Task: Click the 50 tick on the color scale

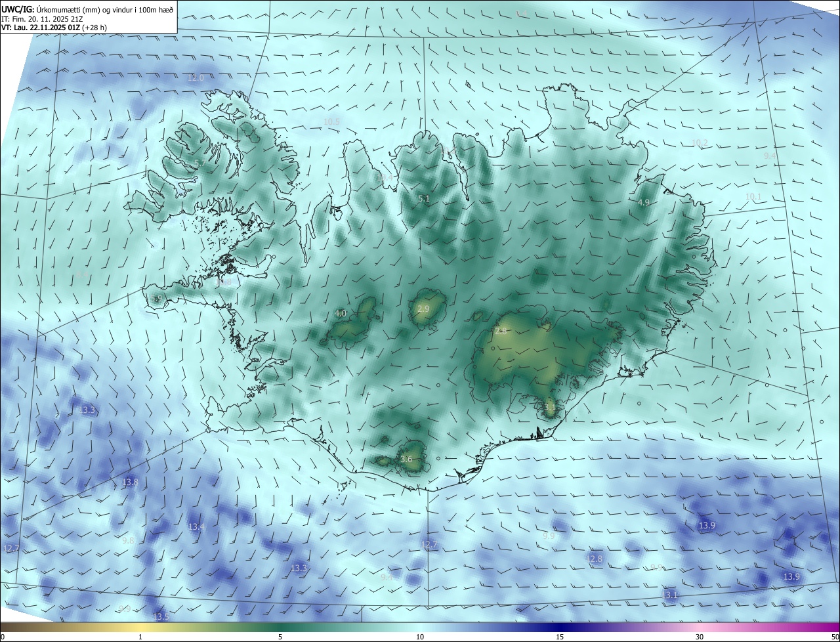Action: tap(835, 637)
